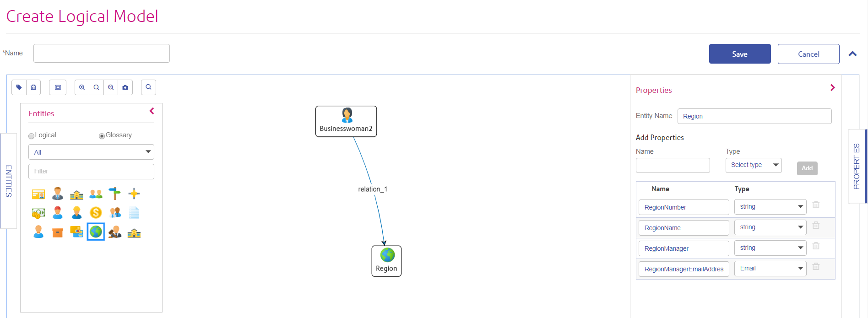Select the orange box entity icon
Screen dimensions: 868x318
58,232
